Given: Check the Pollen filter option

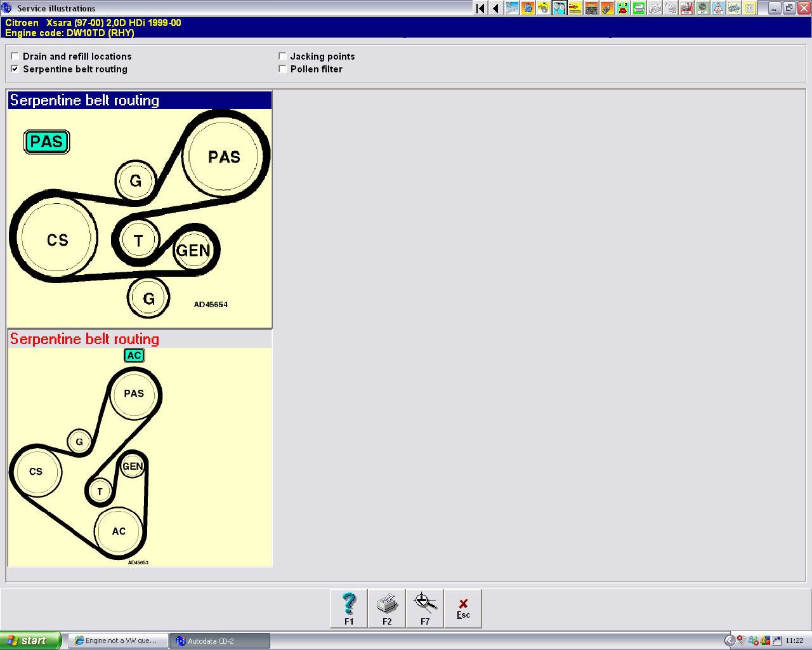Looking at the screenshot, I should pos(283,69).
